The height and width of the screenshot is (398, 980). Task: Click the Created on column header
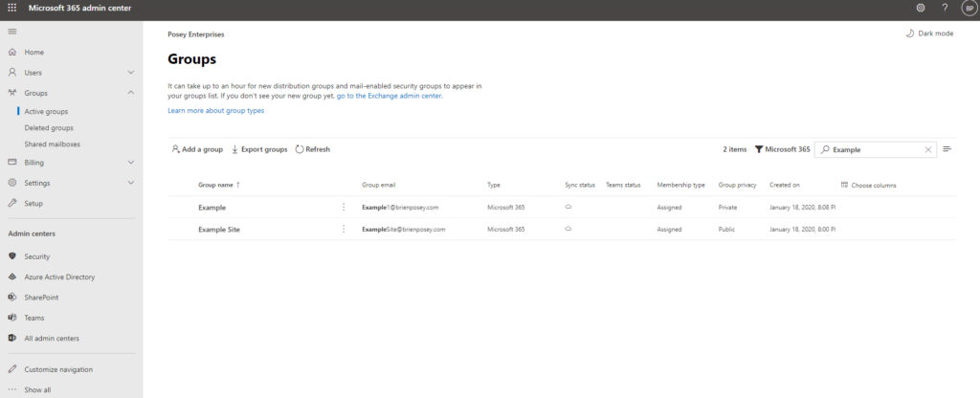(x=785, y=185)
